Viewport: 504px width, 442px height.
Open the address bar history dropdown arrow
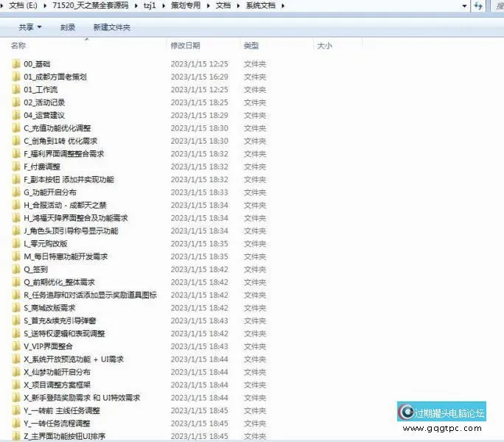tap(464, 6)
